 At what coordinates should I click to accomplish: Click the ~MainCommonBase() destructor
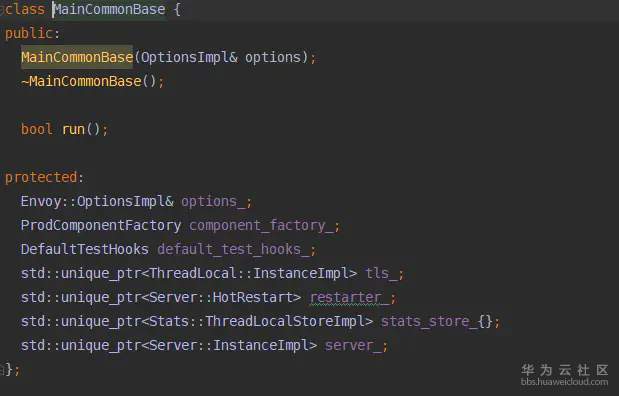point(89,81)
